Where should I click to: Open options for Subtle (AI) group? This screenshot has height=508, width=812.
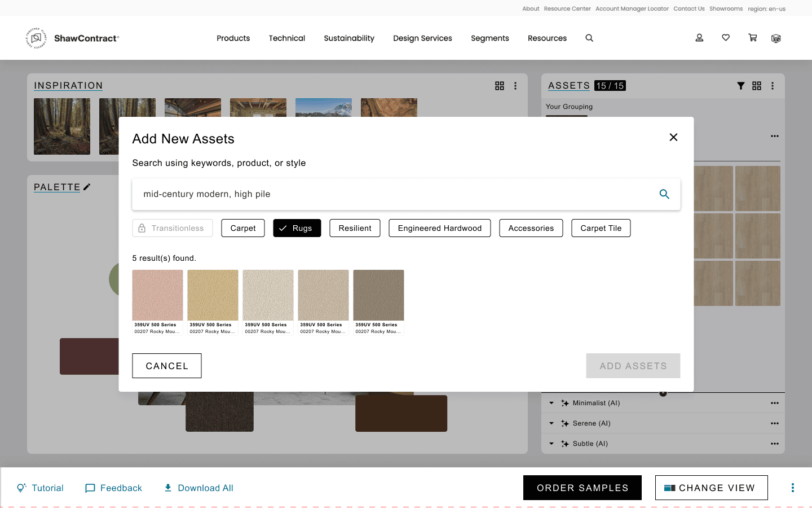[775, 444]
